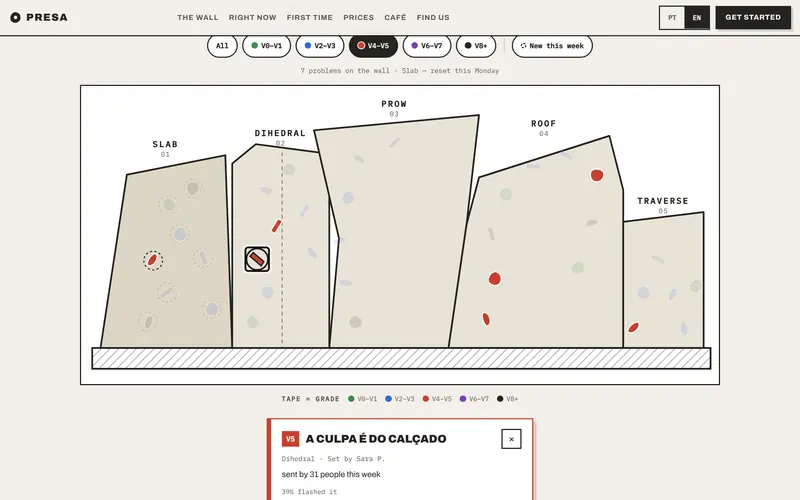This screenshot has width=800, height=500.
Task: Select the PROW wall section label
Action: [x=394, y=104]
